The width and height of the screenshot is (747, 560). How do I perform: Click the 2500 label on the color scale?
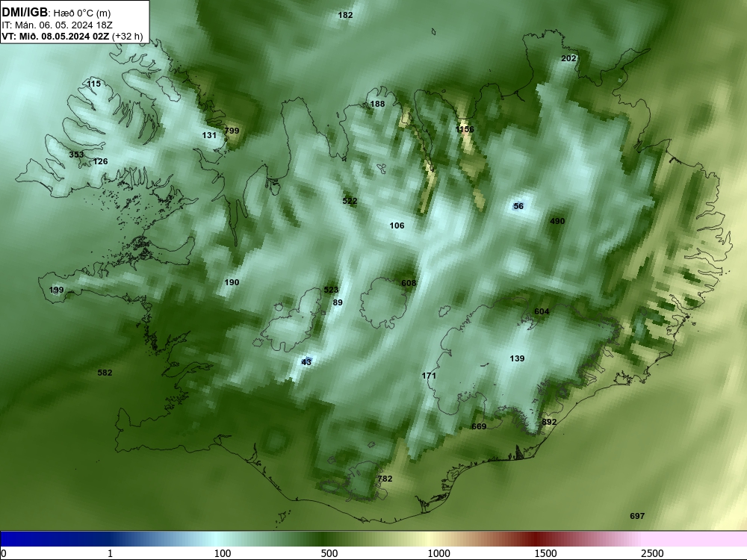[x=652, y=553]
